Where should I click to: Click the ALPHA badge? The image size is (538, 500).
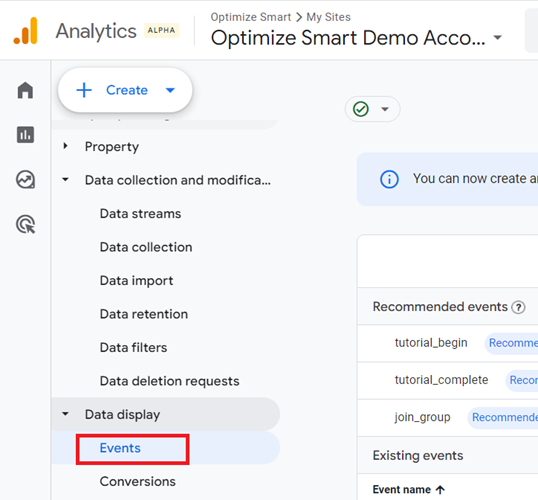click(161, 30)
